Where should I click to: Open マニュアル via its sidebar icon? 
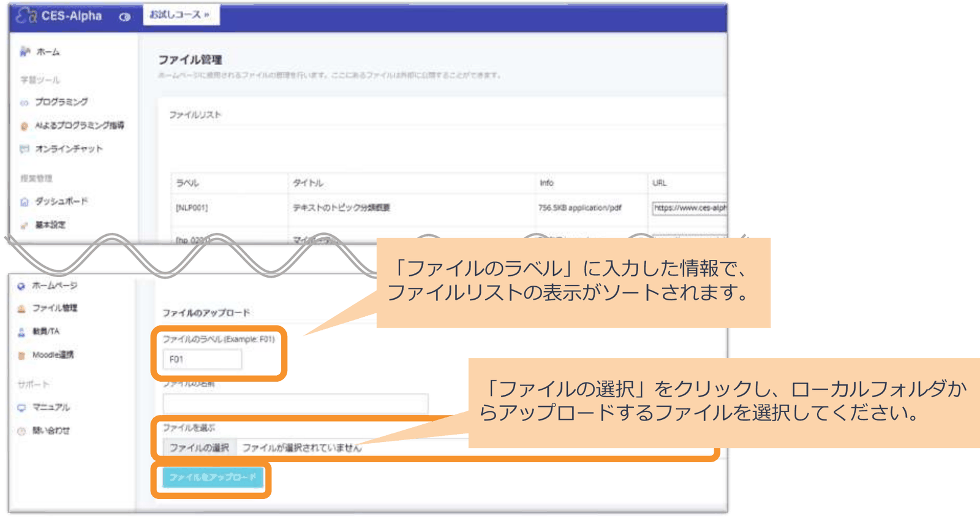click(x=21, y=408)
